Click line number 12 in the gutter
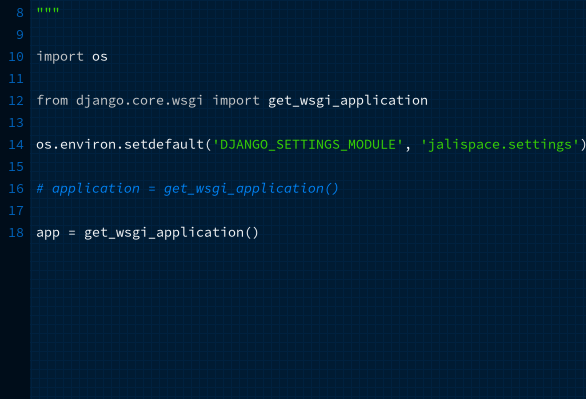This screenshot has height=399, width=586. coord(16,101)
